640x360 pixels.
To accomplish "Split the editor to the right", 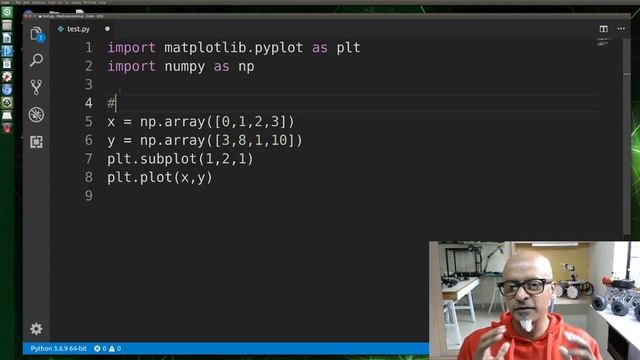I will pos(603,29).
